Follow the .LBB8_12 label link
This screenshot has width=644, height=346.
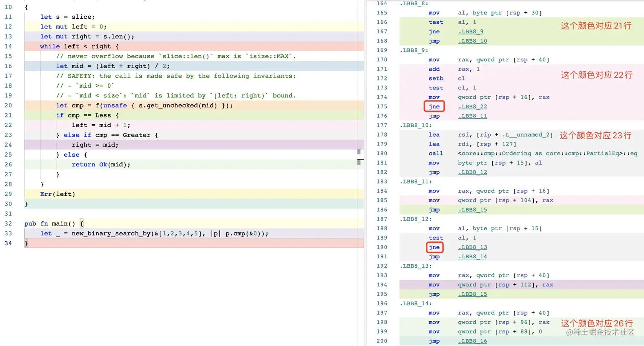pyautogui.click(x=472, y=172)
